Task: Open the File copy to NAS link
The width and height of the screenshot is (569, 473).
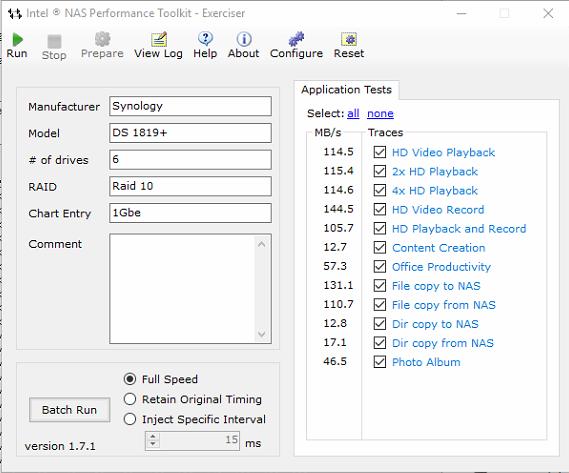Action: (x=436, y=286)
